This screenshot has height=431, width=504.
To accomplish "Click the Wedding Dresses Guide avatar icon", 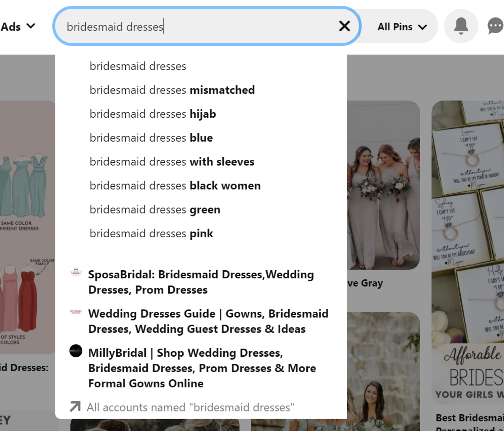I will [x=76, y=312].
